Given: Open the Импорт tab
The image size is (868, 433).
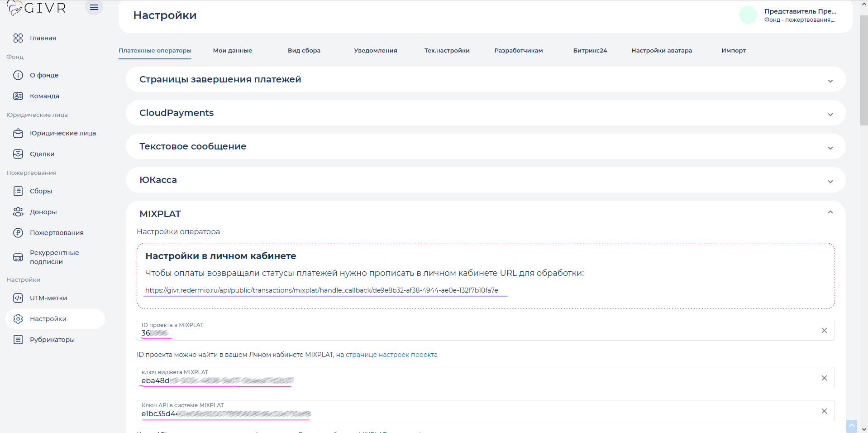Looking at the screenshot, I should pyautogui.click(x=734, y=51).
